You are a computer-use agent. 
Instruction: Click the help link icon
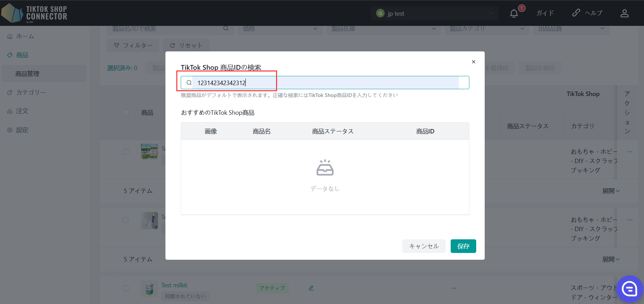[576, 13]
